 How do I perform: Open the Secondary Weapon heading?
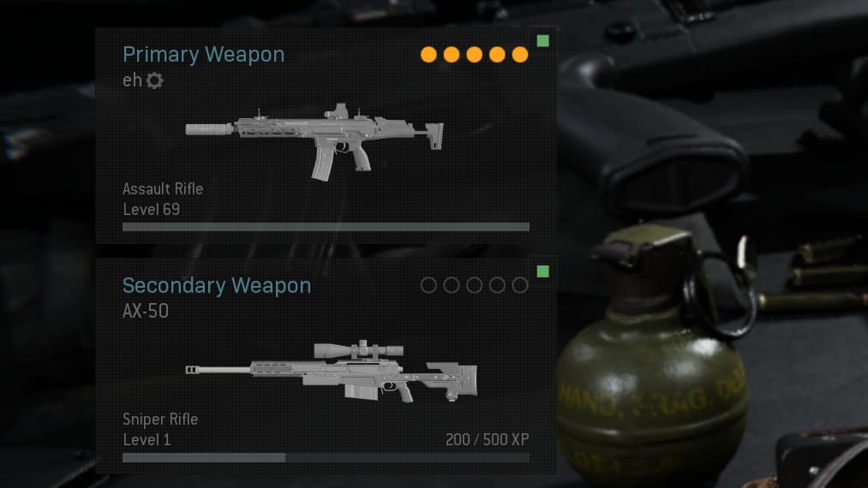point(217,285)
